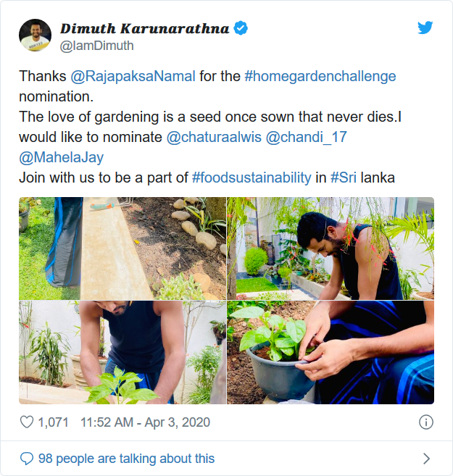453x476 pixels.
Task: Like the tweet with heart icon
Action: pos(27,422)
